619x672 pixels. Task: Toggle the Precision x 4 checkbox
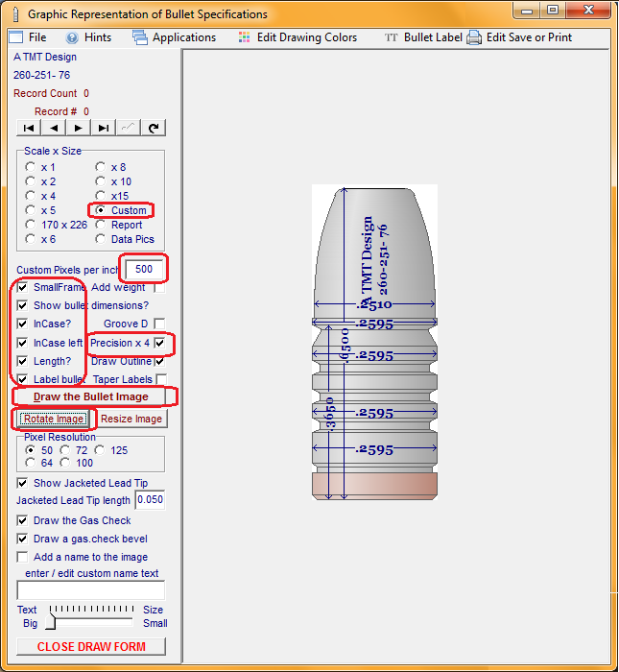point(159,343)
